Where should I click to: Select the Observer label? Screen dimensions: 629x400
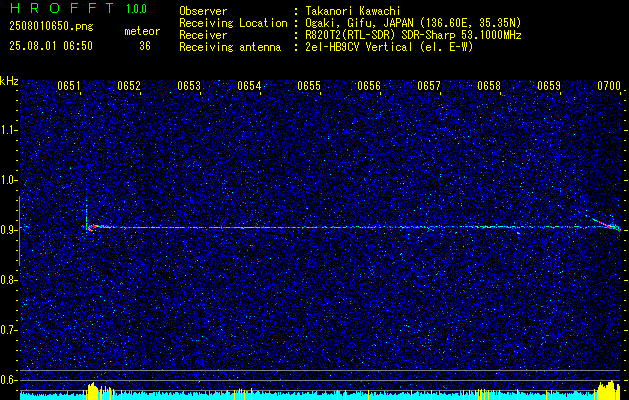tap(203, 11)
